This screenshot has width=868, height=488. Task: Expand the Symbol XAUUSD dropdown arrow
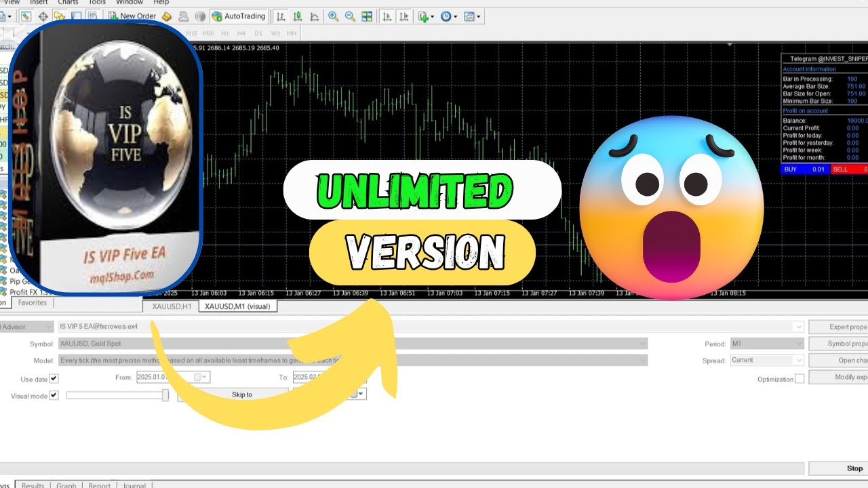(x=642, y=344)
